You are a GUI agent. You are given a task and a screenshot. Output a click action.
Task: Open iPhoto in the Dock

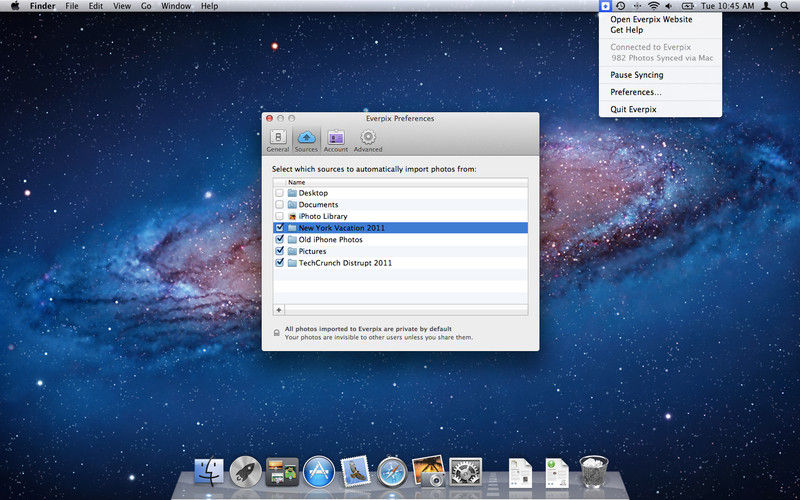pos(429,470)
